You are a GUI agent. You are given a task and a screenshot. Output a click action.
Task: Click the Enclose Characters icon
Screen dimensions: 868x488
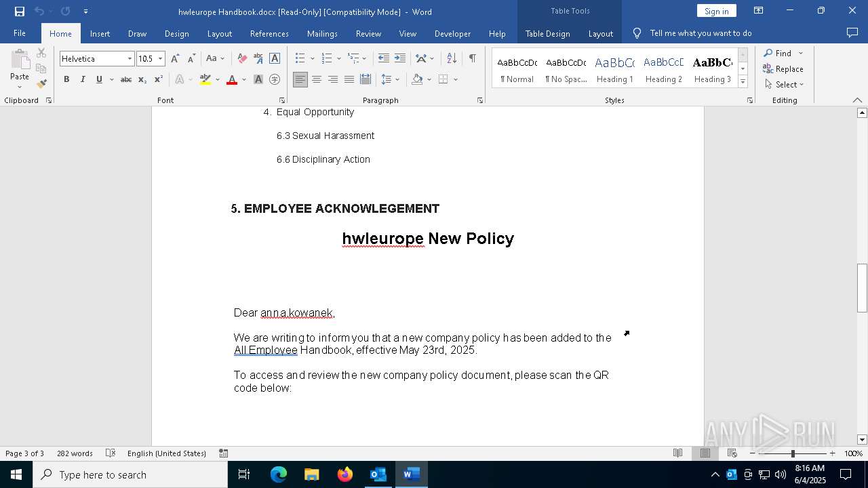(x=275, y=80)
